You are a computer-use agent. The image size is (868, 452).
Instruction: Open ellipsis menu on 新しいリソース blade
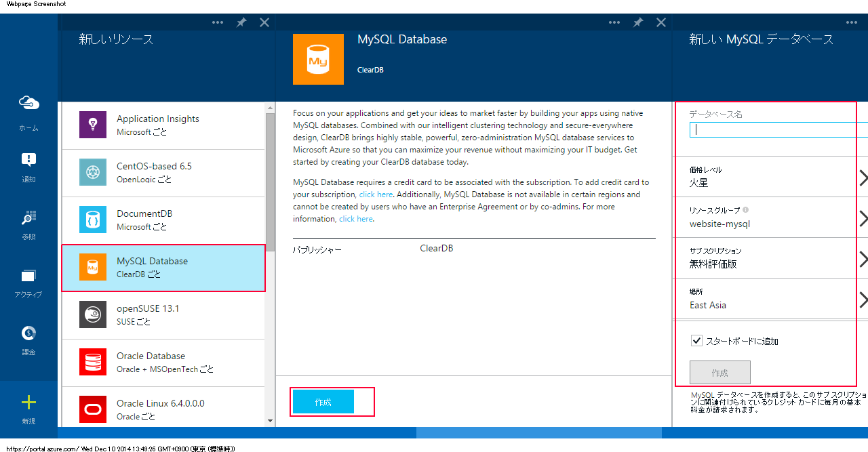pyautogui.click(x=218, y=22)
